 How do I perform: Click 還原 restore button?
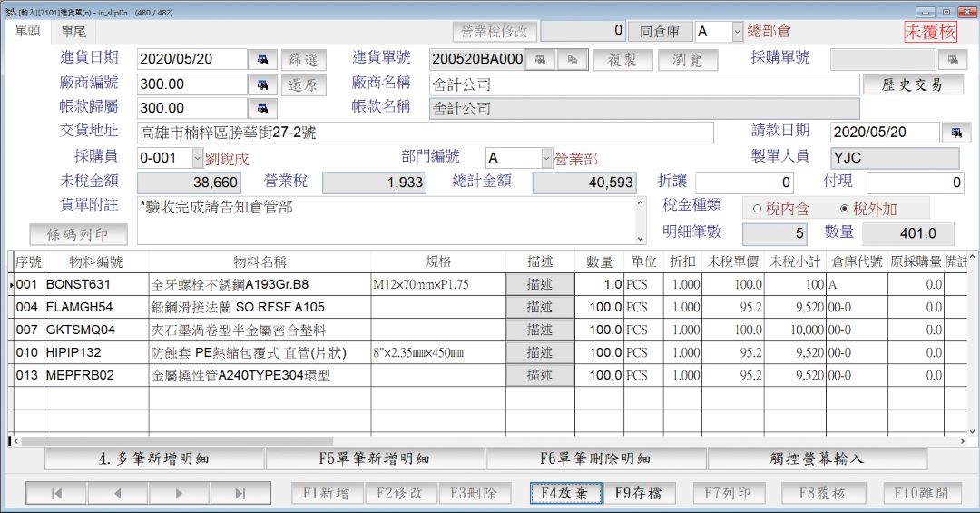(303, 84)
